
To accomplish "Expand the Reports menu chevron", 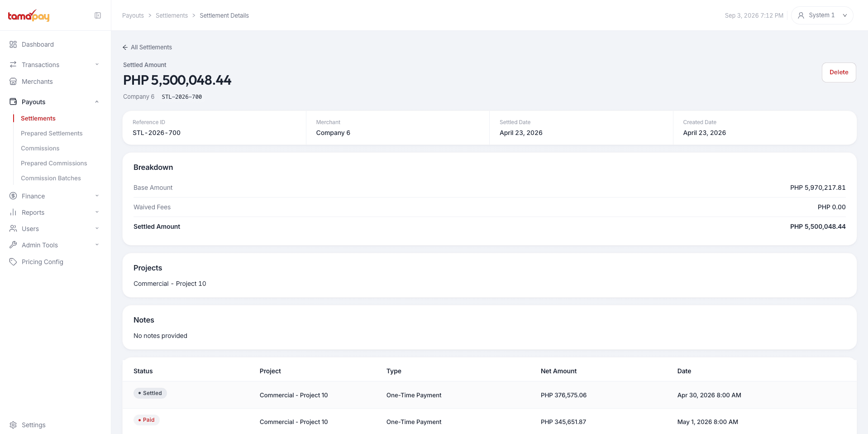I will 97,212.
